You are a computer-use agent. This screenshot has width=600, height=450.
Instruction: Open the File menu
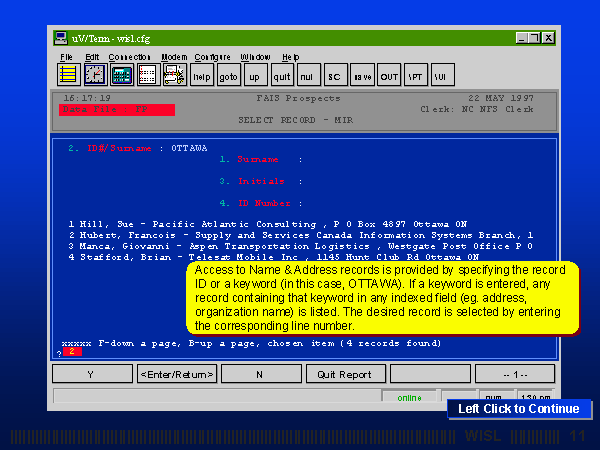click(66, 57)
